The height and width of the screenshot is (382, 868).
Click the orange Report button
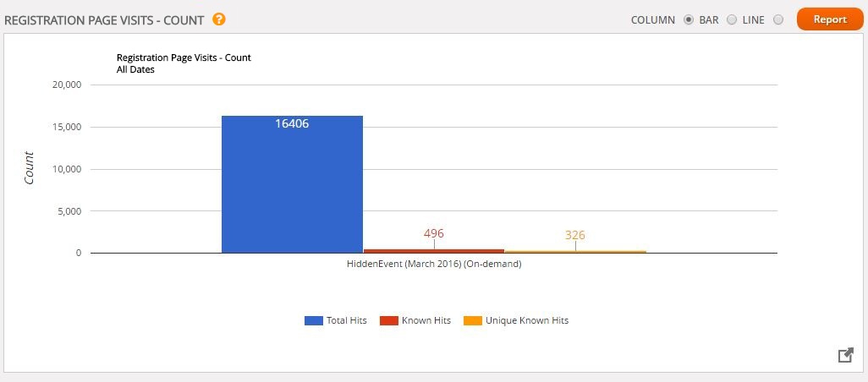pos(830,19)
